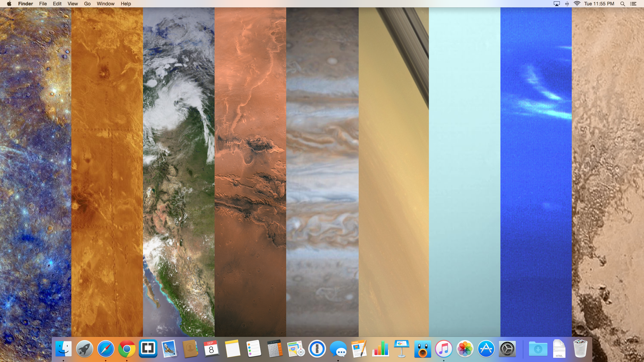Open the Messages app
Image resolution: width=644 pixels, height=362 pixels.
tap(338, 349)
